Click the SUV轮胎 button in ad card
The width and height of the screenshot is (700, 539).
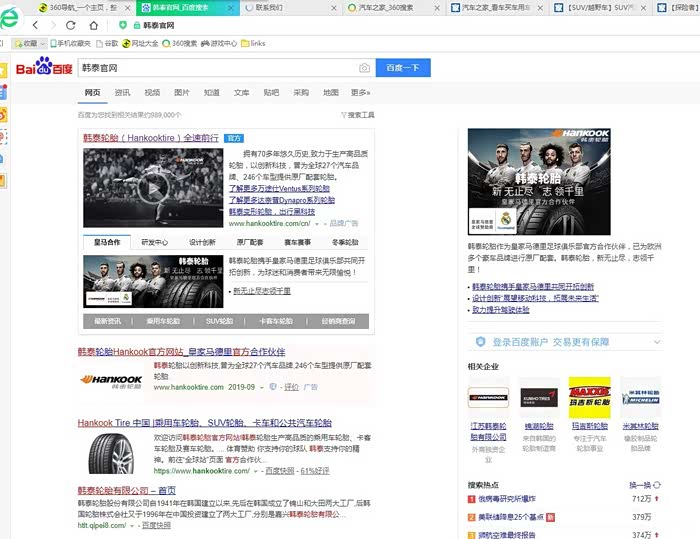coord(220,321)
